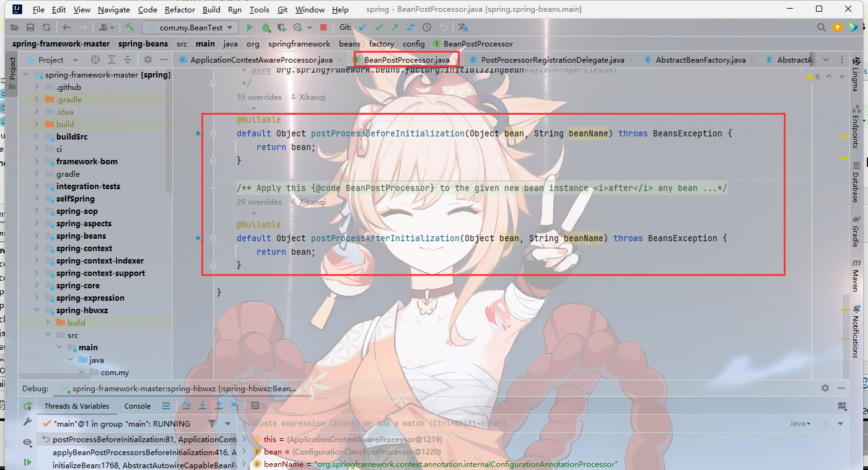
Task: Toggle Endpoints side tool window
Action: tap(856, 126)
